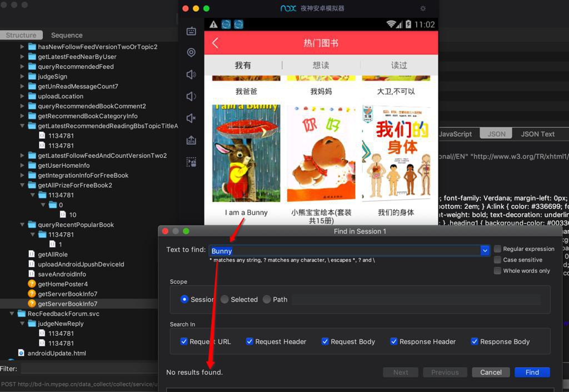Uncheck Response Header search option
The height and width of the screenshot is (392, 569).
tap(394, 341)
